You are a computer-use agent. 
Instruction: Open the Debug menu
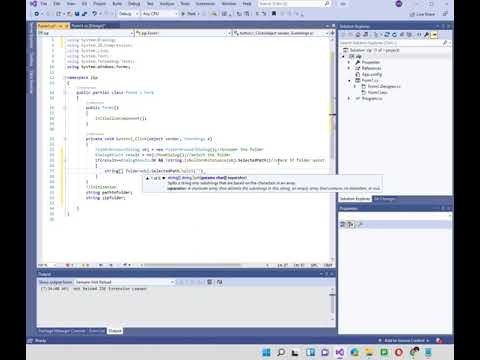pyautogui.click(x=134, y=4)
